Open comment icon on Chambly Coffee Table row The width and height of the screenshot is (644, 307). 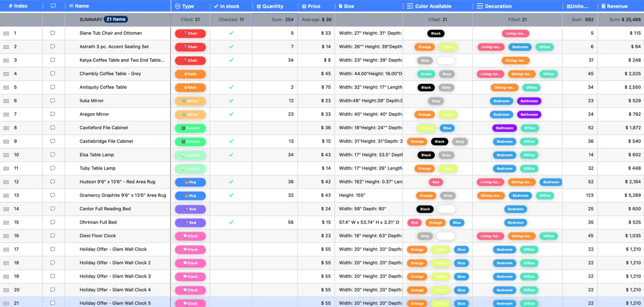point(53,74)
